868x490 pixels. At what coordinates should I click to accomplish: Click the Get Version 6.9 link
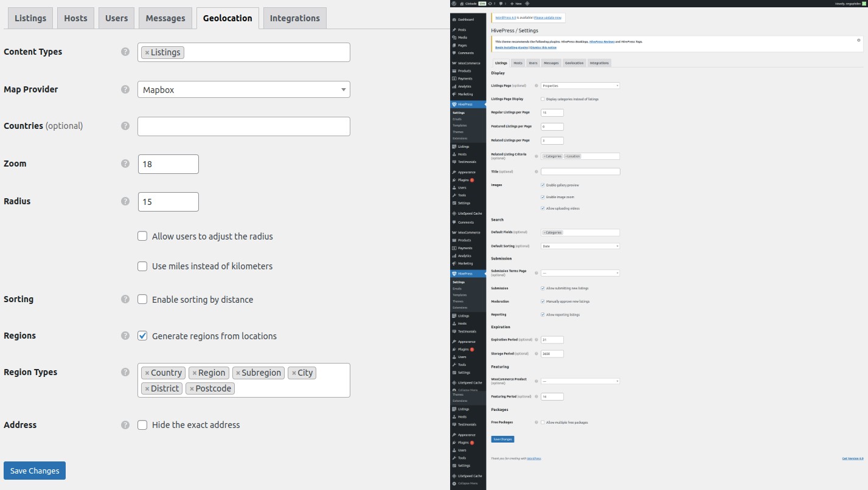852,458
